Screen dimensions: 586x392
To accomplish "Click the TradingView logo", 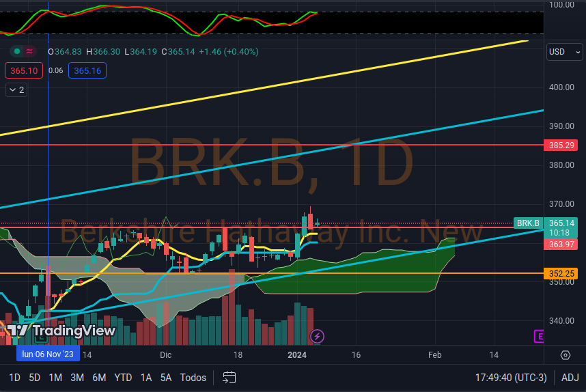I will tap(61, 331).
